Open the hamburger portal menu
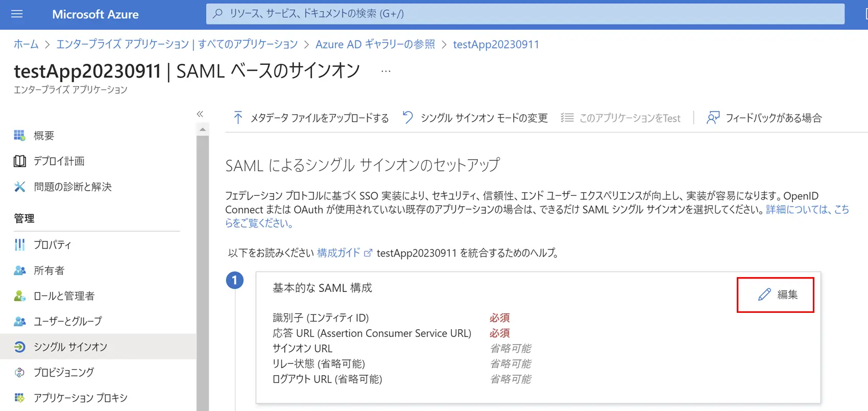The image size is (868, 411). (x=17, y=14)
